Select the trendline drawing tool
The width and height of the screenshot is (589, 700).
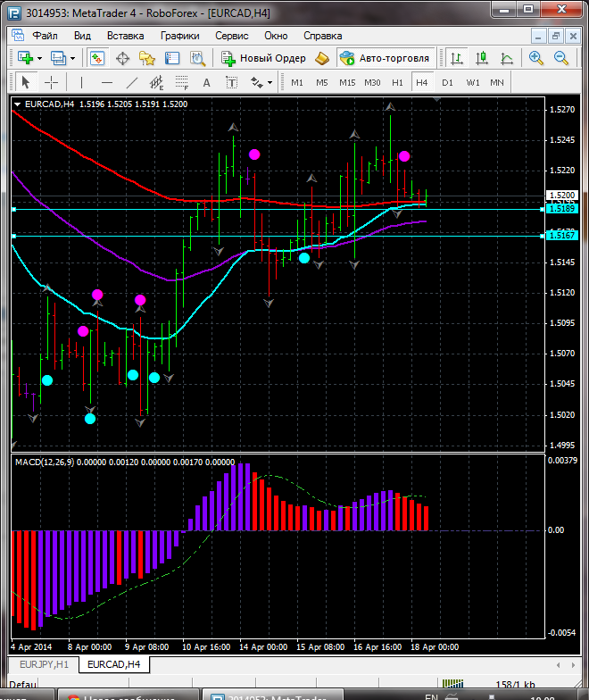[x=132, y=82]
